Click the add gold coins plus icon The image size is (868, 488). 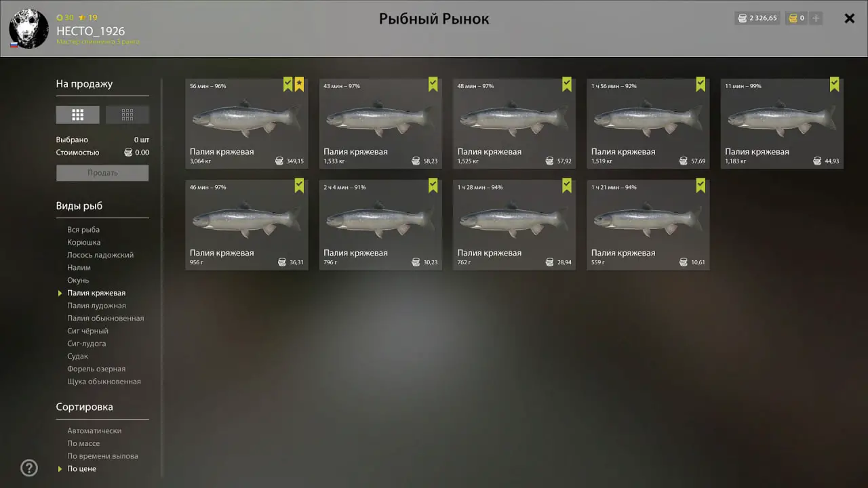click(816, 18)
